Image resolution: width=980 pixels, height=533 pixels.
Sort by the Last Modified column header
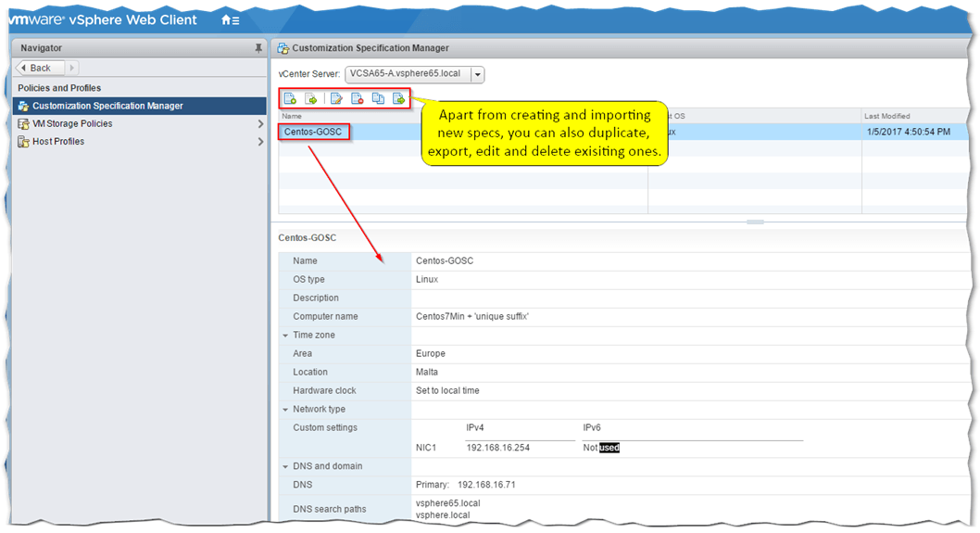pyautogui.click(x=886, y=117)
